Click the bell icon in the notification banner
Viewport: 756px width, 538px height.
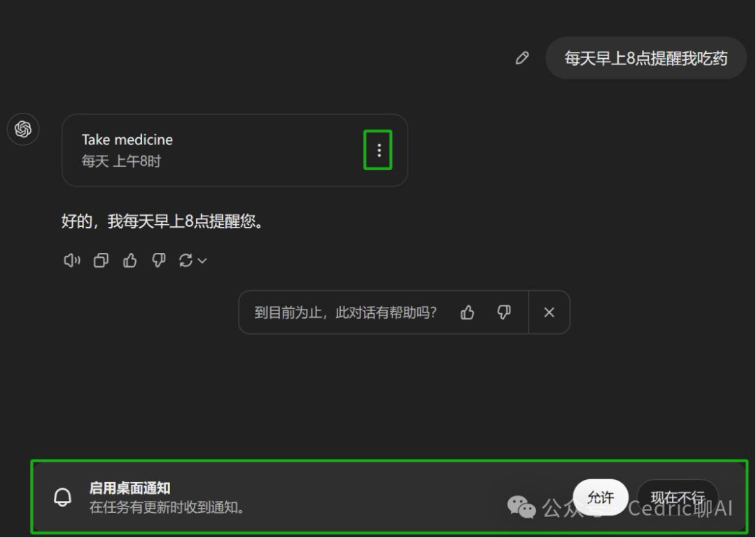[63, 497]
